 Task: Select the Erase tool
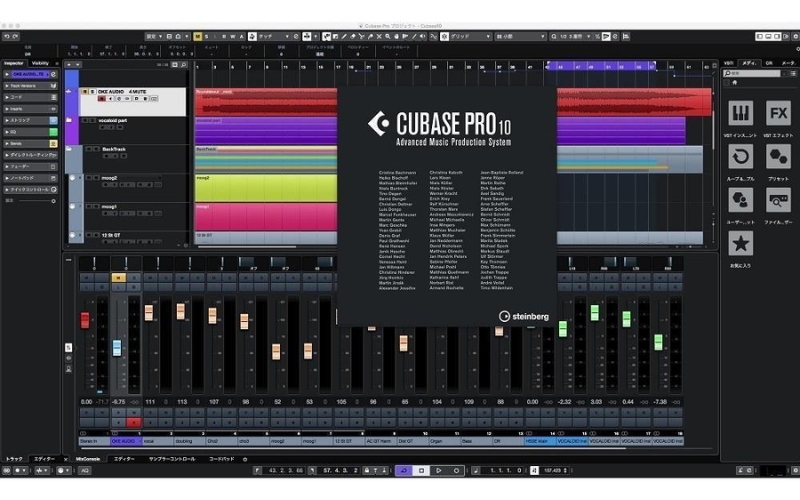click(x=352, y=36)
